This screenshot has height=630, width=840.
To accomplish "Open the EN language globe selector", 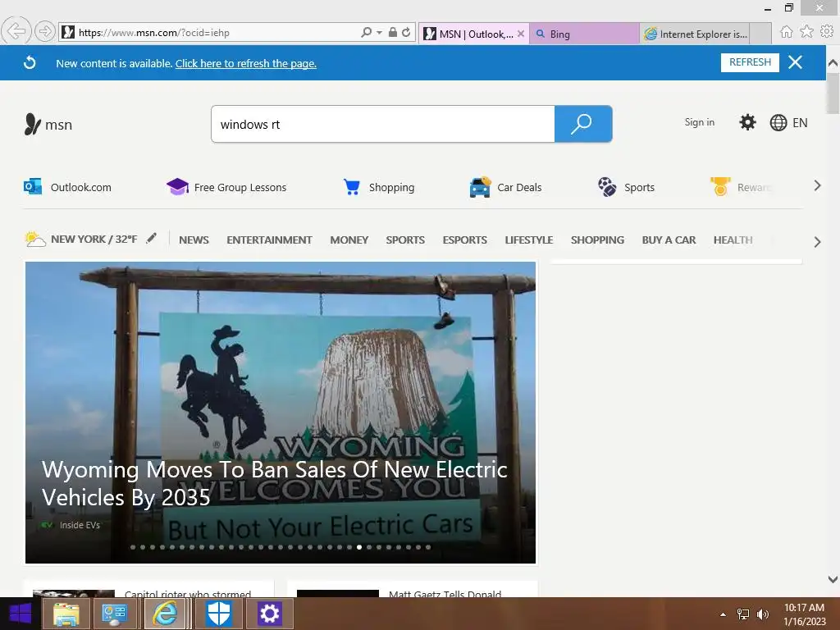I will 788,123.
